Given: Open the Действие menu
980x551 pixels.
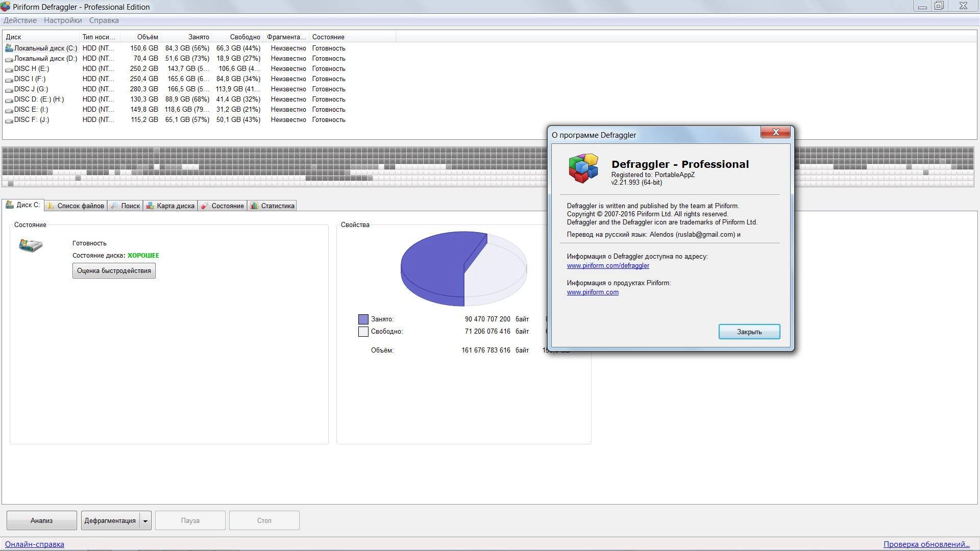Looking at the screenshot, I should point(20,20).
